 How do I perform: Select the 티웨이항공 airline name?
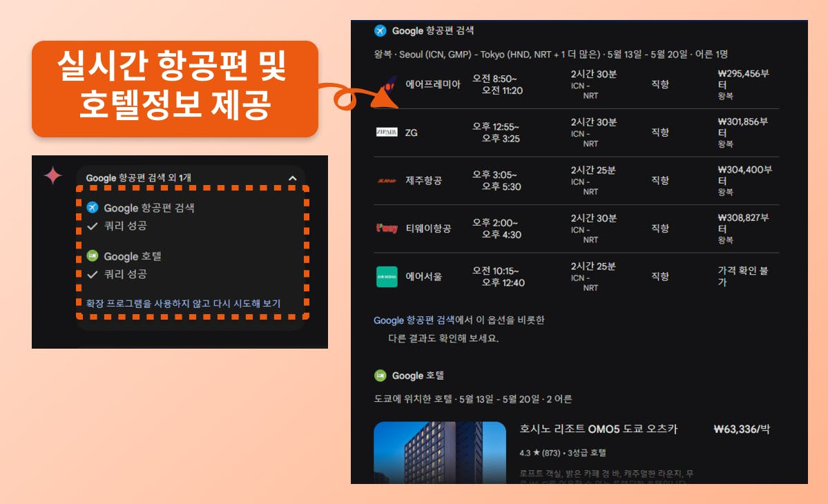428,228
